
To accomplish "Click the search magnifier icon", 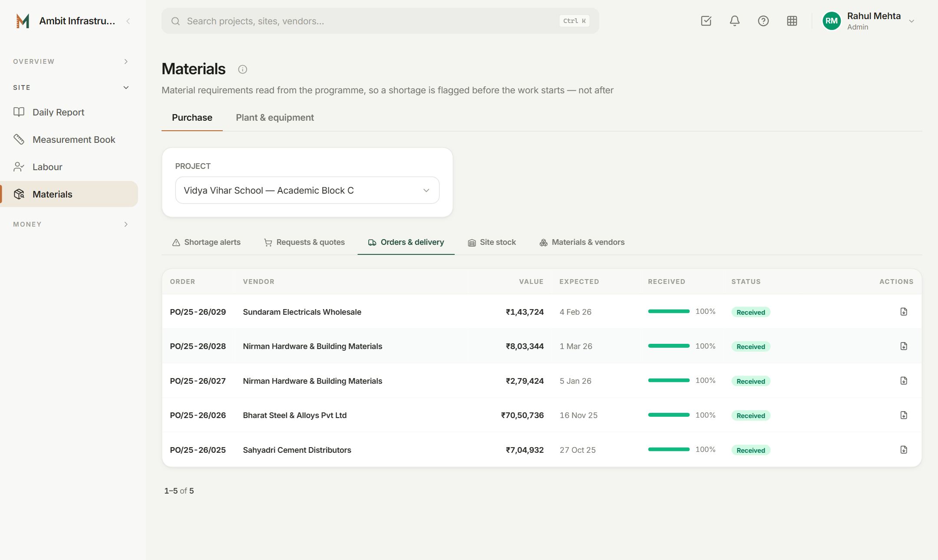I will tap(175, 21).
